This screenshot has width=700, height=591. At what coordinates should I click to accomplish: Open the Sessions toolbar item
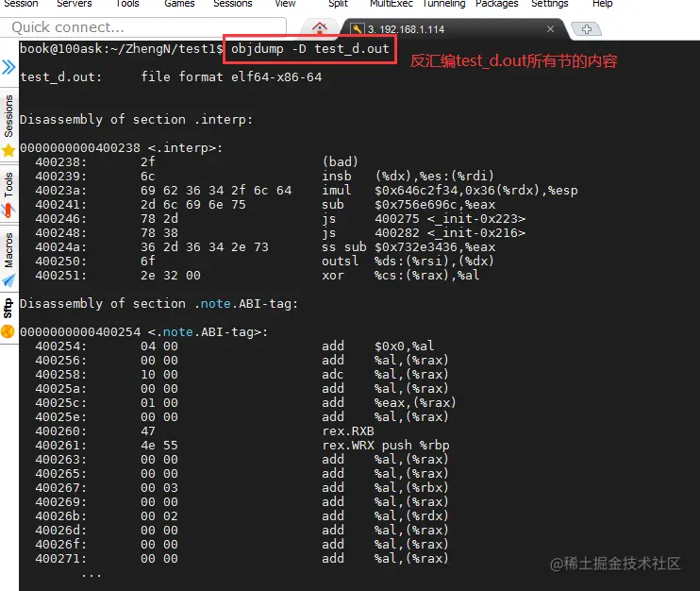pyautogui.click(x=233, y=4)
